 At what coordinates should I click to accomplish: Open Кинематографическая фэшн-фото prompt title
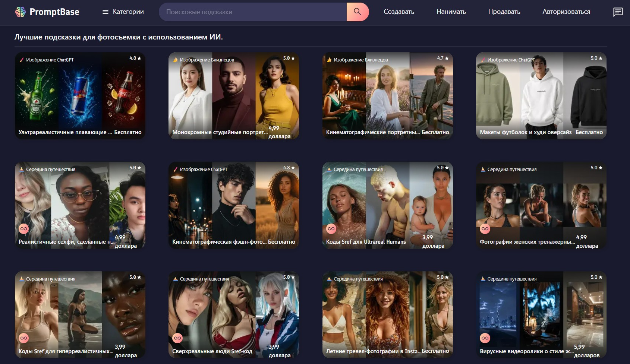(x=220, y=242)
